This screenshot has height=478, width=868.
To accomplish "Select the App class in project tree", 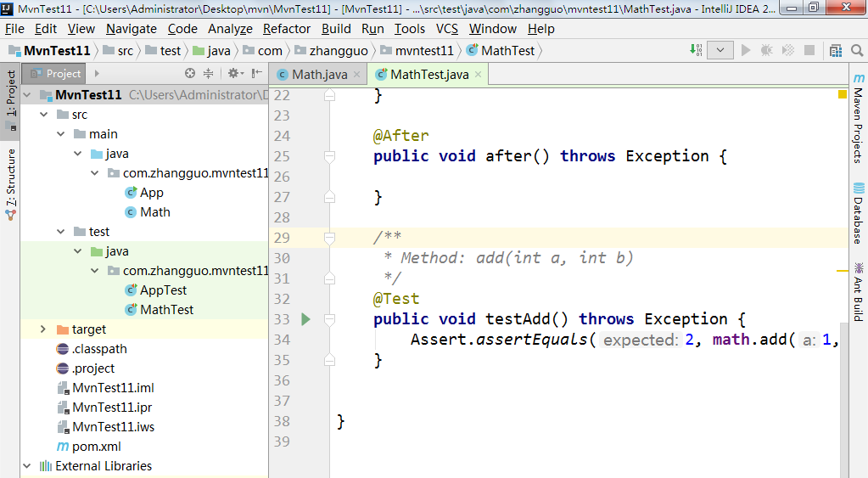I will (x=144, y=193).
